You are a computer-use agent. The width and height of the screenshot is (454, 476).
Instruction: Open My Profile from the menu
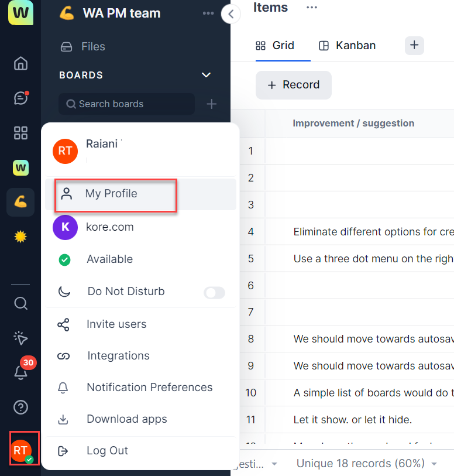pos(111,194)
